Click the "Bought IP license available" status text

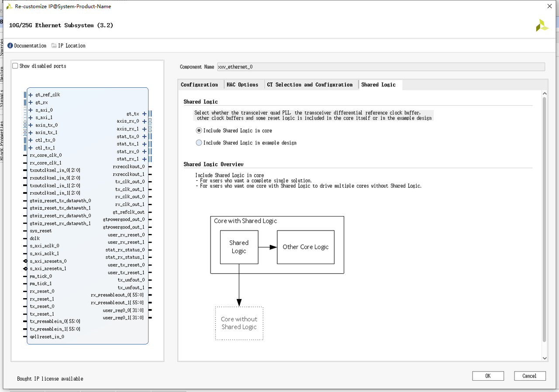pos(50,379)
